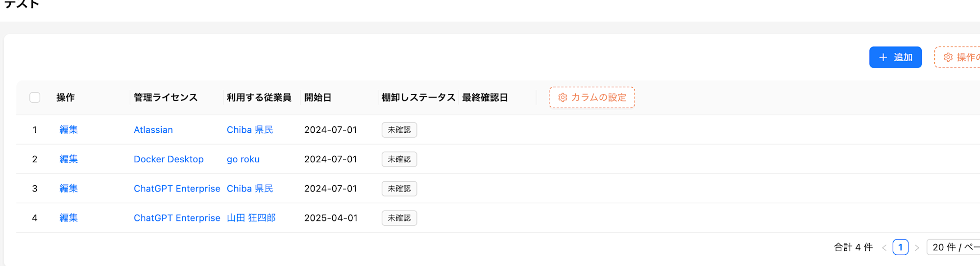Screen dimensions: 980x266
Task: Open the Atlassian license link
Action: pyautogui.click(x=153, y=130)
